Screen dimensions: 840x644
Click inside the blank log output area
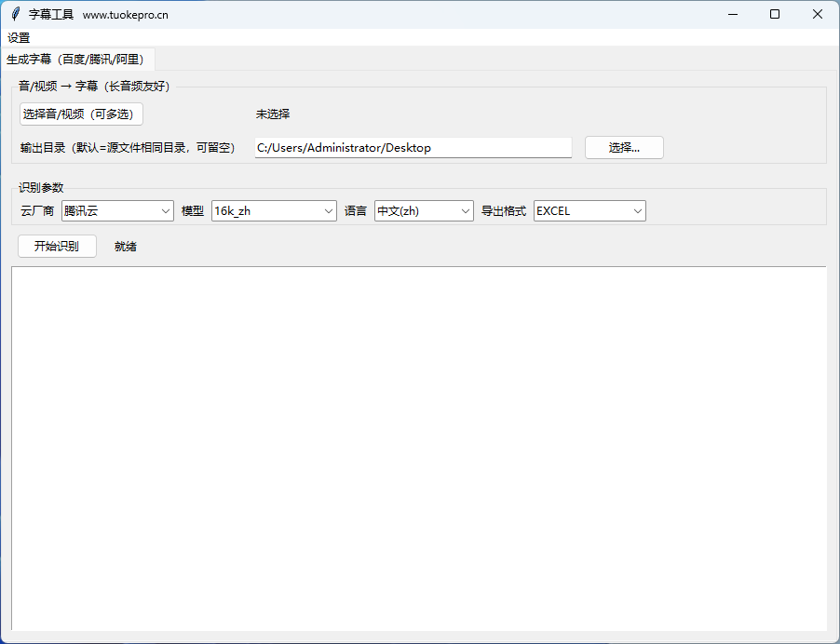pos(419,447)
